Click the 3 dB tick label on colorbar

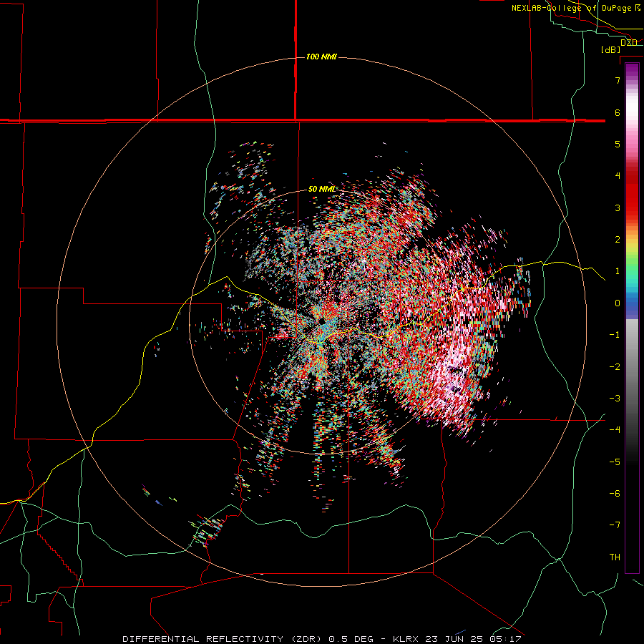click(618, 208)
